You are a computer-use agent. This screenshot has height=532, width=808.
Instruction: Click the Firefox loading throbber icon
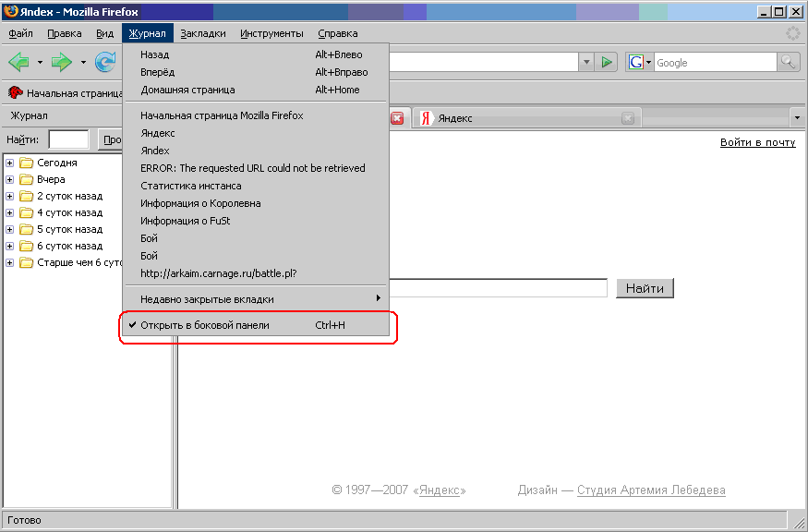pyautogui.click(x=792, y=33)
